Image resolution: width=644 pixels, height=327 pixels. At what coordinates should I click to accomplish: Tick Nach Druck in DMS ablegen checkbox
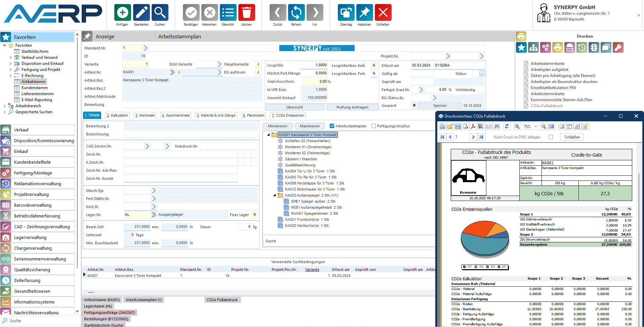pos(551,137)
